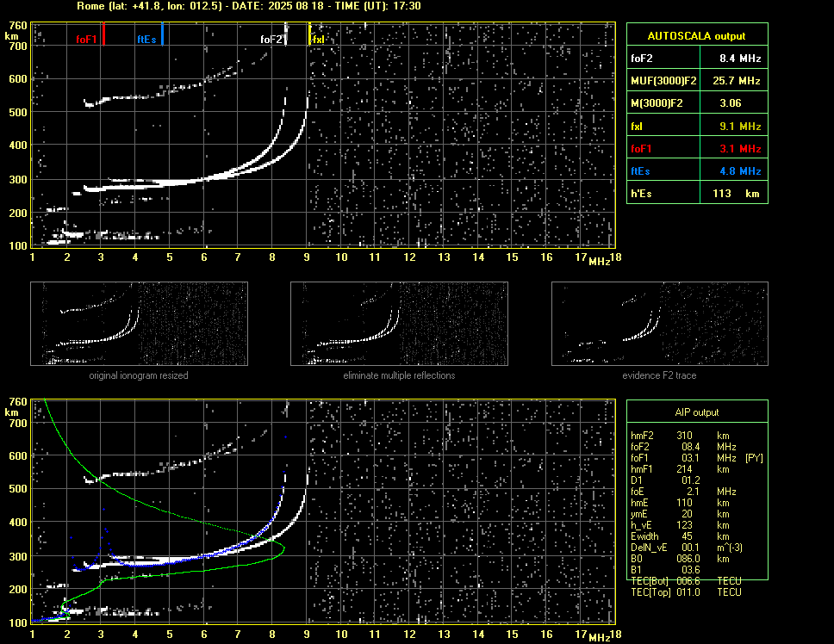This screenshot has width=834, height=644.
Task: Click the red foF1 value 3.1 MHz
Action: click(x=740, y=149)
